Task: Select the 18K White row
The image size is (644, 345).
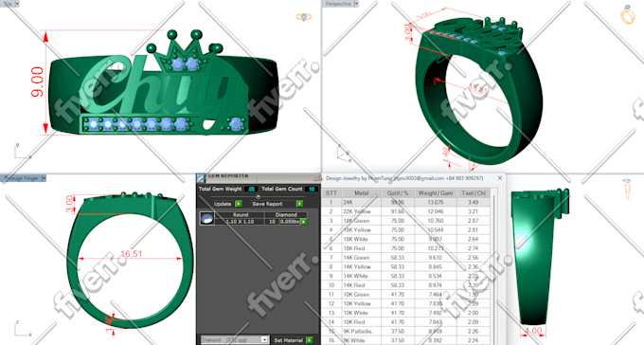Action: [x=406, y=239]
